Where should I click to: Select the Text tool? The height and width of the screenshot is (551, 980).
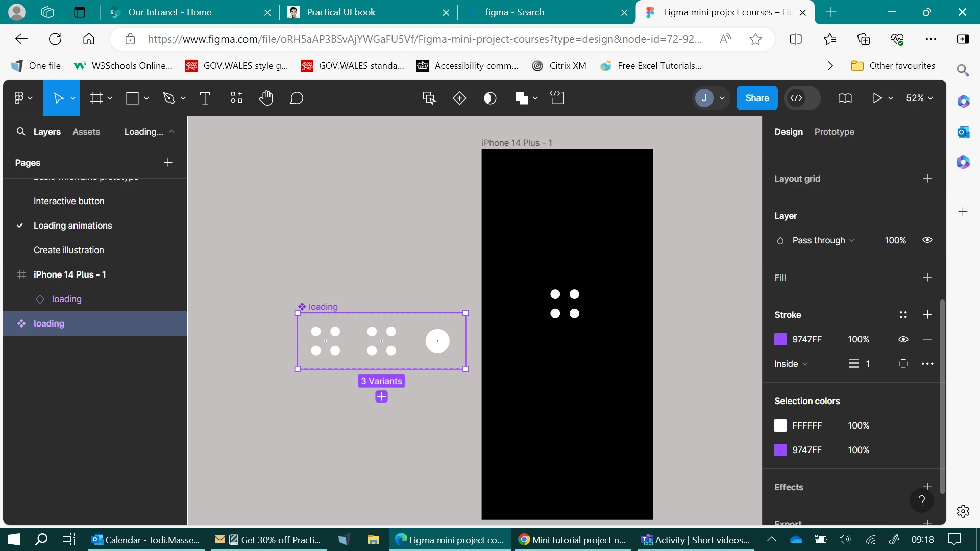[205, 98]
